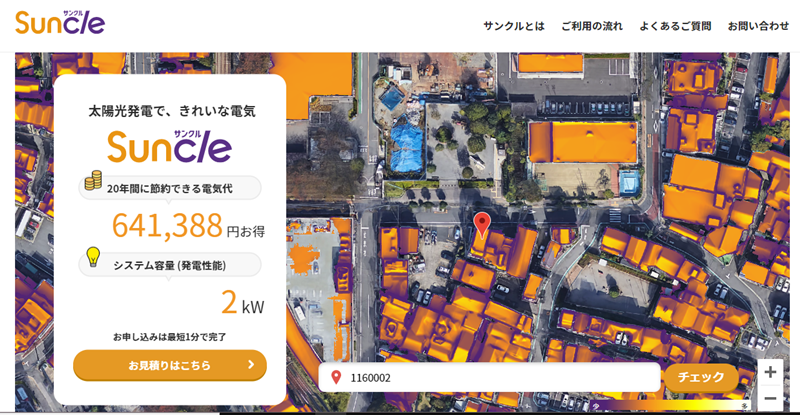Click the 20年間に節約できる電気代 label

click(x=170, y=189)
